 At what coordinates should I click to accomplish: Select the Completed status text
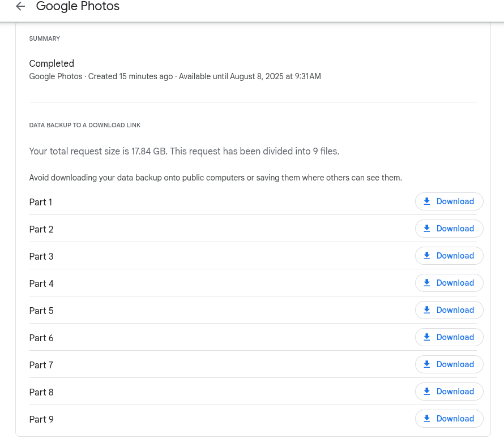click(52, 63)
